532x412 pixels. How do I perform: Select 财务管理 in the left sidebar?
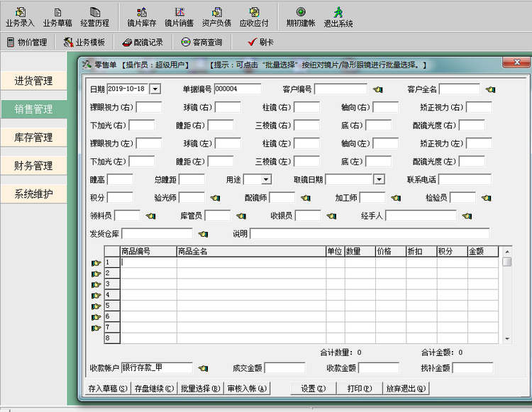point(33,166)
